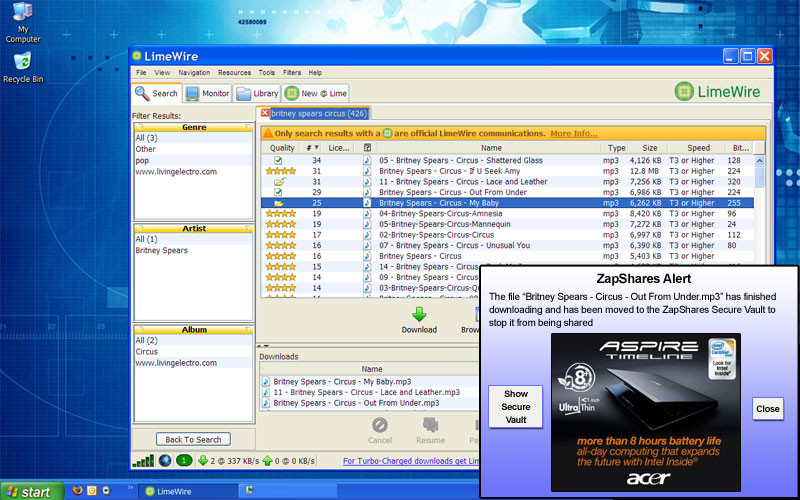The width and height of the screenshot is (800, 500).
Task: Click the question-mark icon column header
Action: (367, 148)
